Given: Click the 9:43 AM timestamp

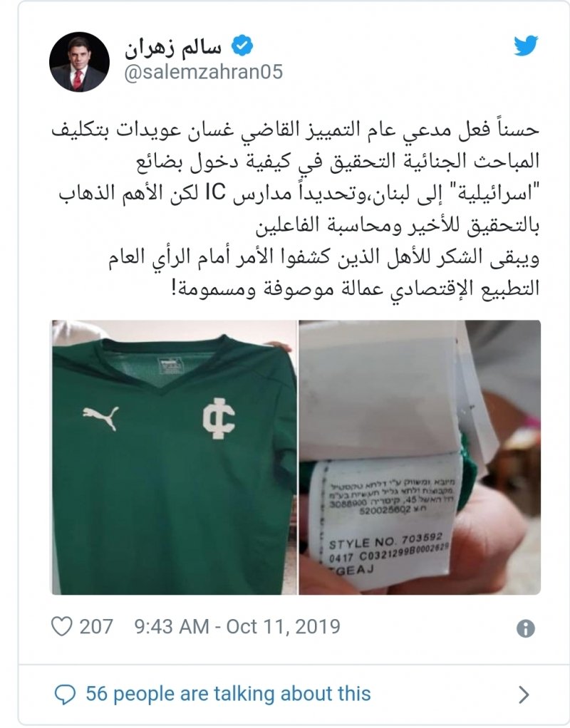Looking at the screenshot, I should click(x=172, y=626).
